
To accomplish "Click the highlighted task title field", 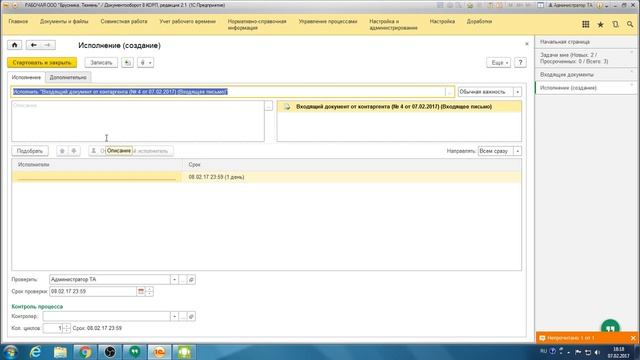I will [x=228, y=92].
